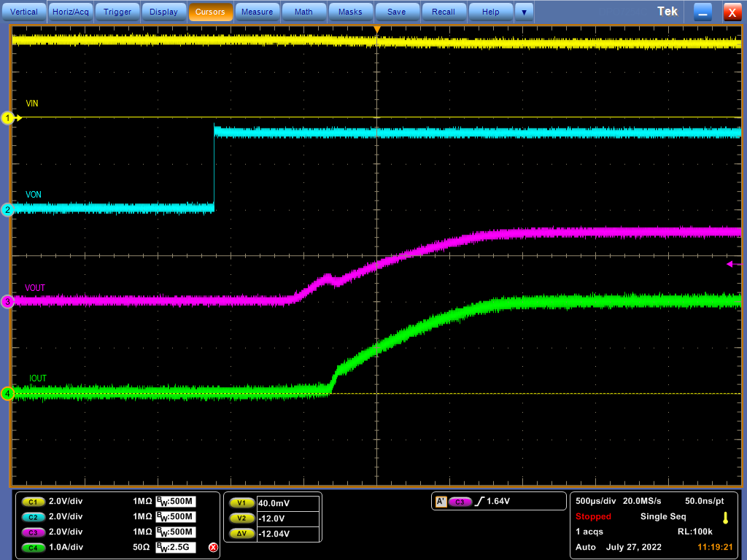Toggle the C1 channel badge
Viewport: 747px width, 560px height.
coord(33,502)
